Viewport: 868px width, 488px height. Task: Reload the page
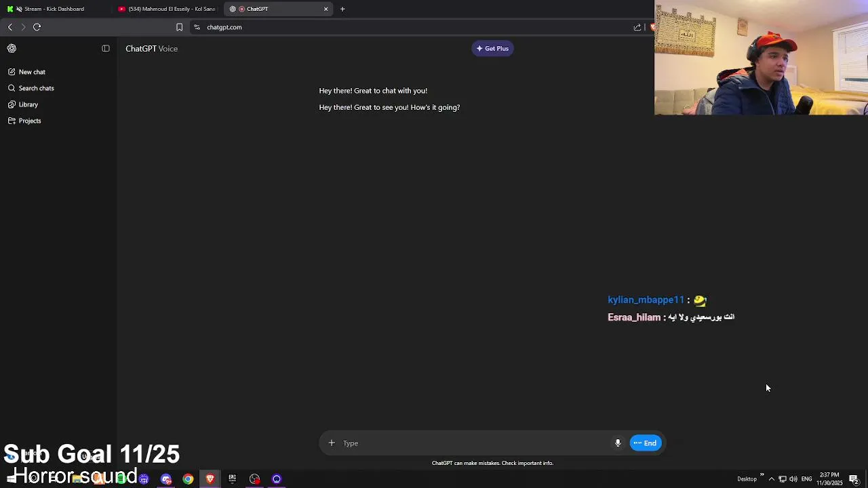(x=37, y=27)
